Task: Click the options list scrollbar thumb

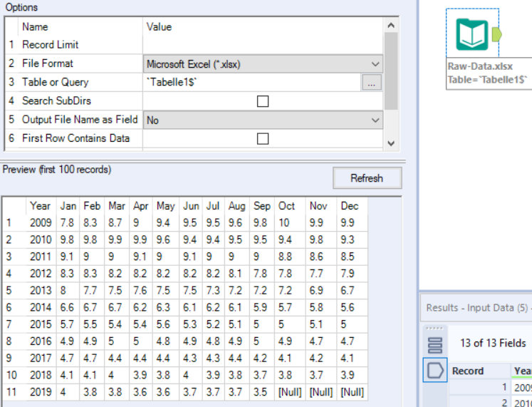Action: click(x=391, y=71)
